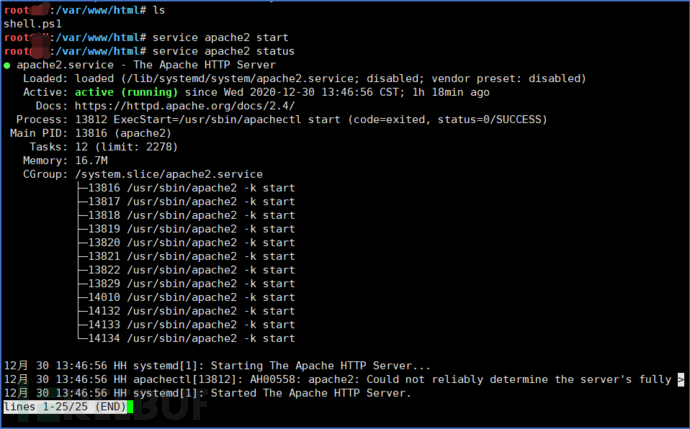690x429 pixels.
Task: Click the green status dot beside apache2.service
Action: click(x=7, y=66)
